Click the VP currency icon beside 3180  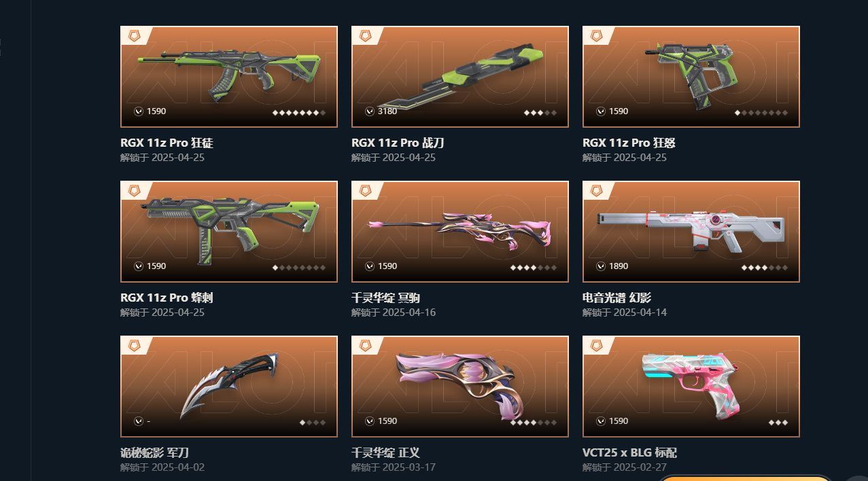tap(370, 111)
